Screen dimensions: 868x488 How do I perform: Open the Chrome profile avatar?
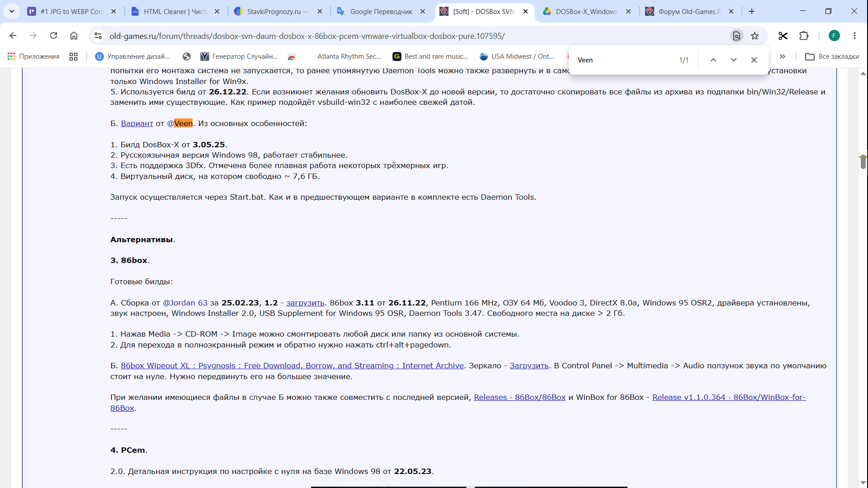(834, 36)
